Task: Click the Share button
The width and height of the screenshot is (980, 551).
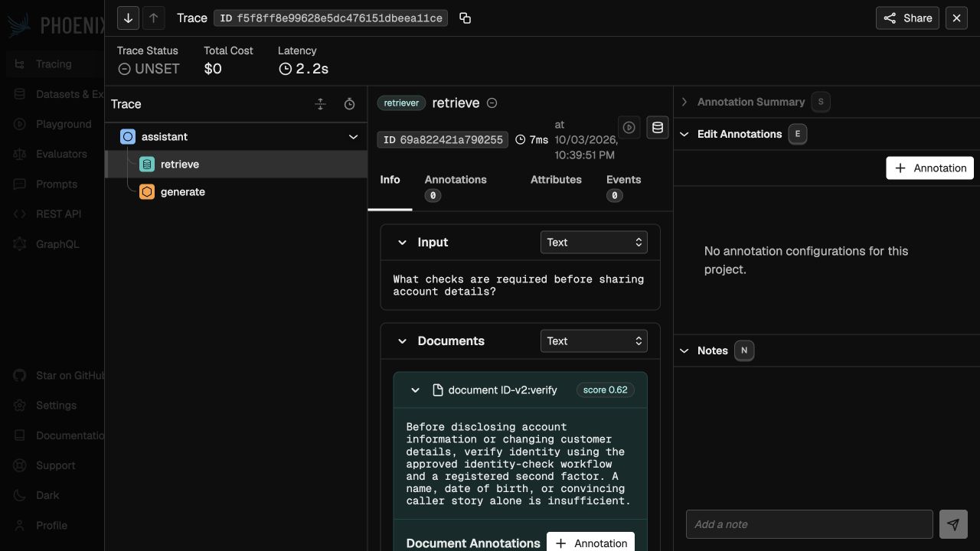Action: [x=907, y=18]
